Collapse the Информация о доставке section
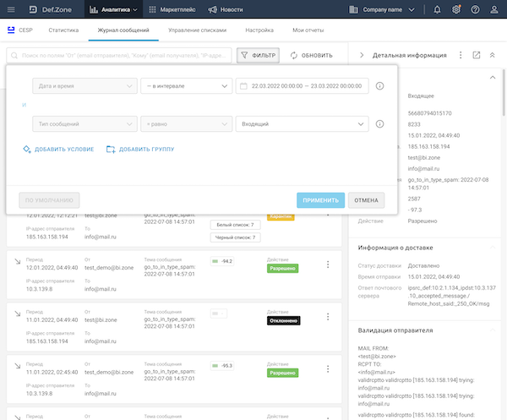This screenshot has height=420, width=507. (493, 248)
